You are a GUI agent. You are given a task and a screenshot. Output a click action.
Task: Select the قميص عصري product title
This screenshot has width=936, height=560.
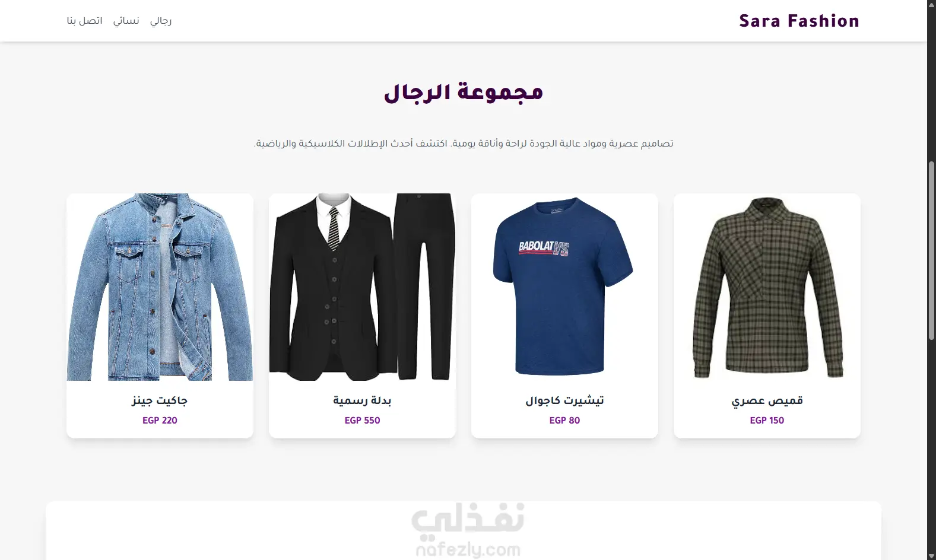[767, 400]
